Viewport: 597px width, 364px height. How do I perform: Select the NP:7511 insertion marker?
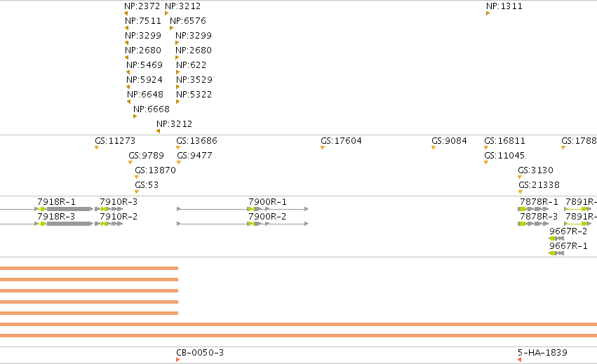coord(126,28)
